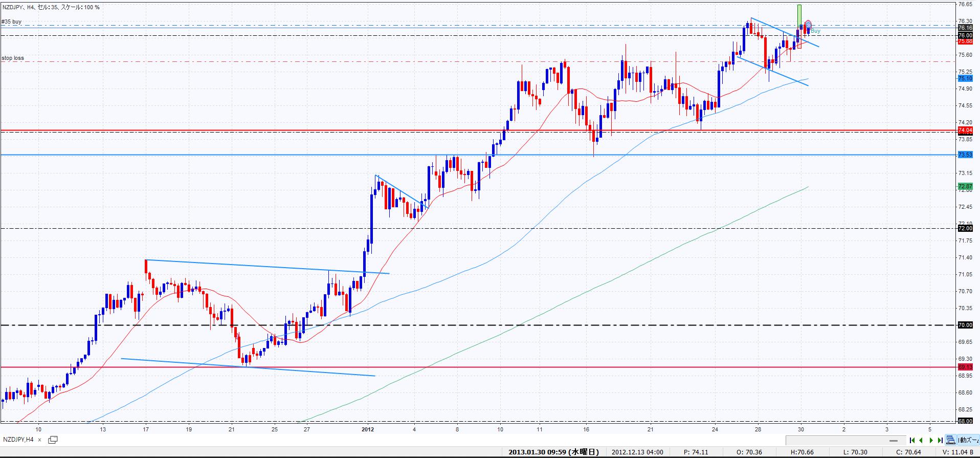Screen dimensions: 980x458
Task: Click the blue 75.10 moving average tag
Action: [965, 78]
